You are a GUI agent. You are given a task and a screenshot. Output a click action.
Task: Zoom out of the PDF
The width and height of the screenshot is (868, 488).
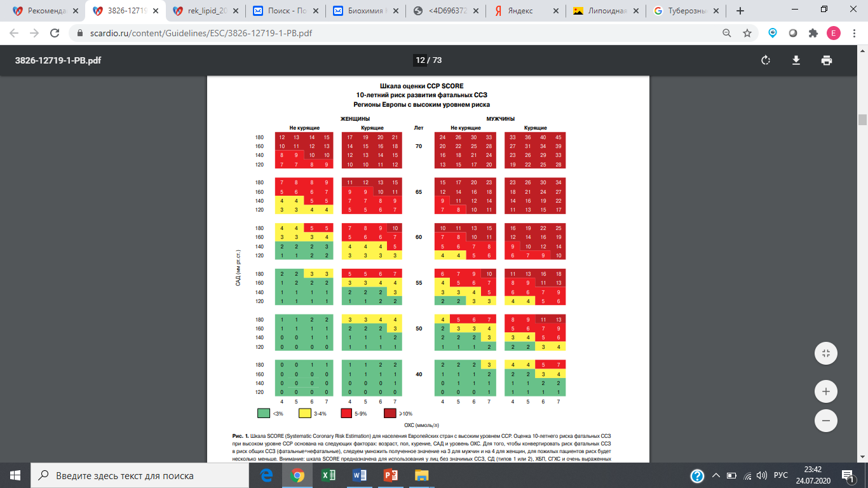pos(826,420)
